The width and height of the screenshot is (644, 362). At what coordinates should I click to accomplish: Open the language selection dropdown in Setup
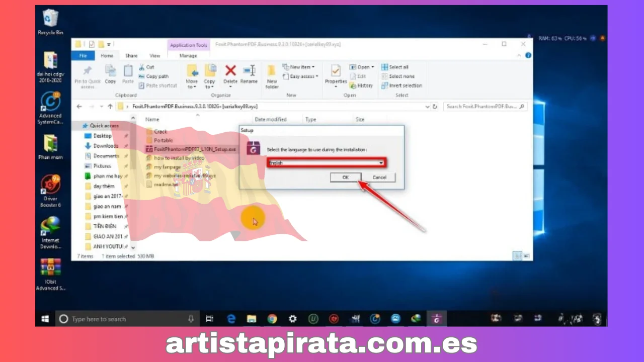(x=326, y=163)
